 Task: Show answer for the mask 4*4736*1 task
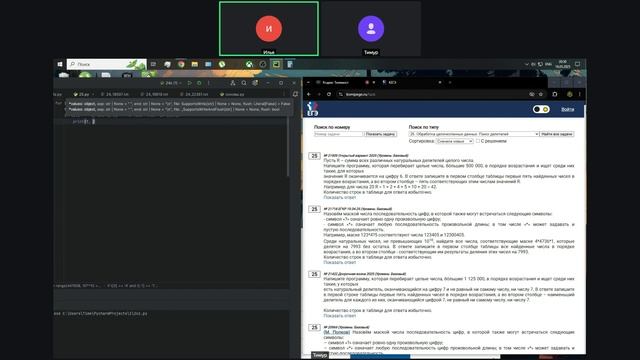[340, 262]
